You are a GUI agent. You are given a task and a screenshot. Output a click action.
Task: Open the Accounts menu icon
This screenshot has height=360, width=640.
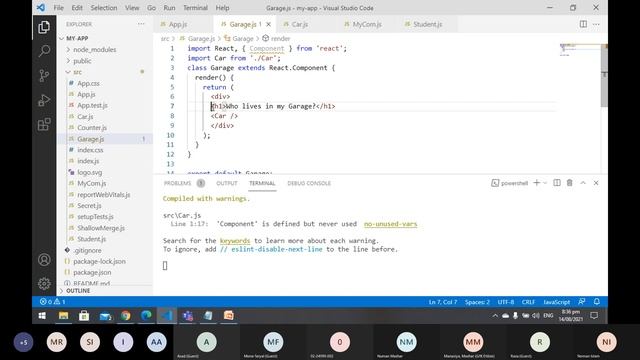click(44, 260)
